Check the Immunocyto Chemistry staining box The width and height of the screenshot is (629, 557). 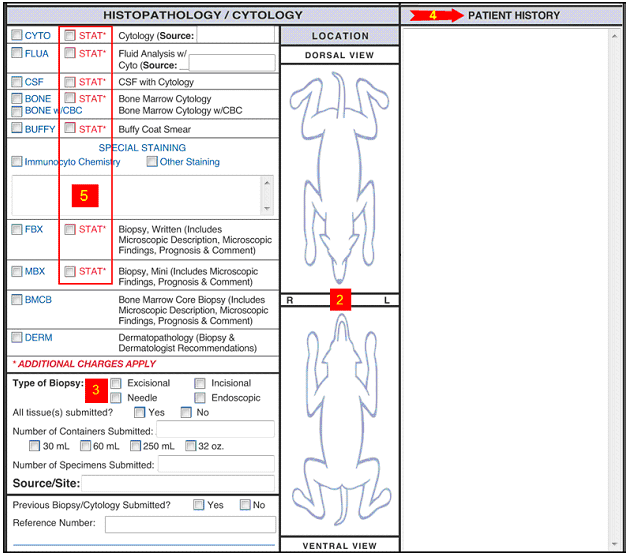pyautogui.click(x=17, y=162)
